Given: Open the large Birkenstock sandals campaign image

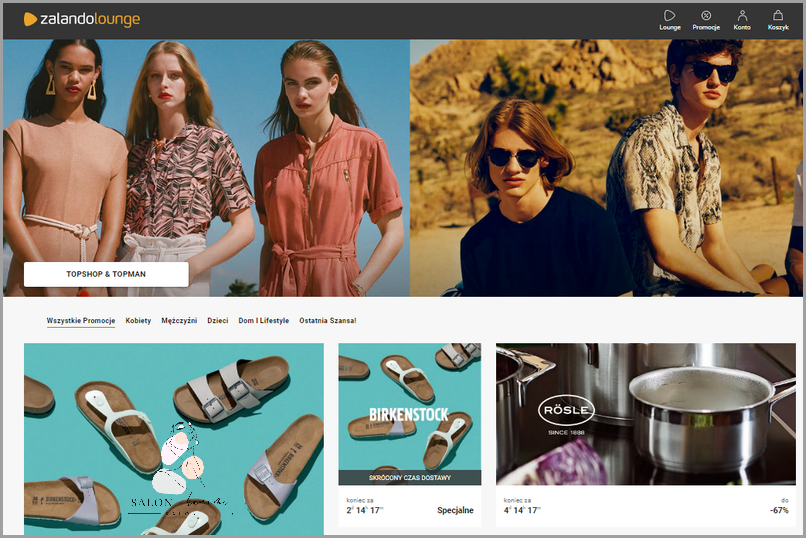Looking at the screenshot, I should [174, 439].
